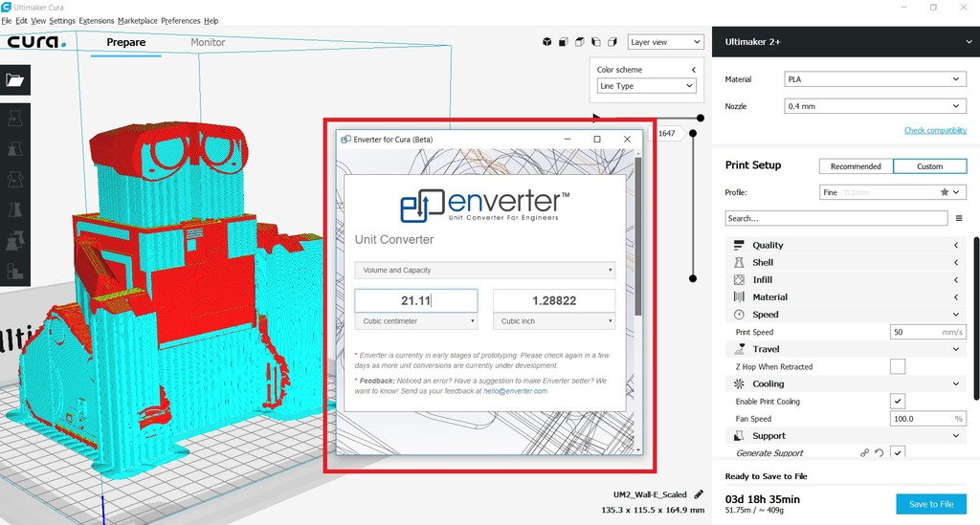Enable Z Hop When Retracted checkbox
Viewport: 980px width, 525px height.
tap(898, 366)
